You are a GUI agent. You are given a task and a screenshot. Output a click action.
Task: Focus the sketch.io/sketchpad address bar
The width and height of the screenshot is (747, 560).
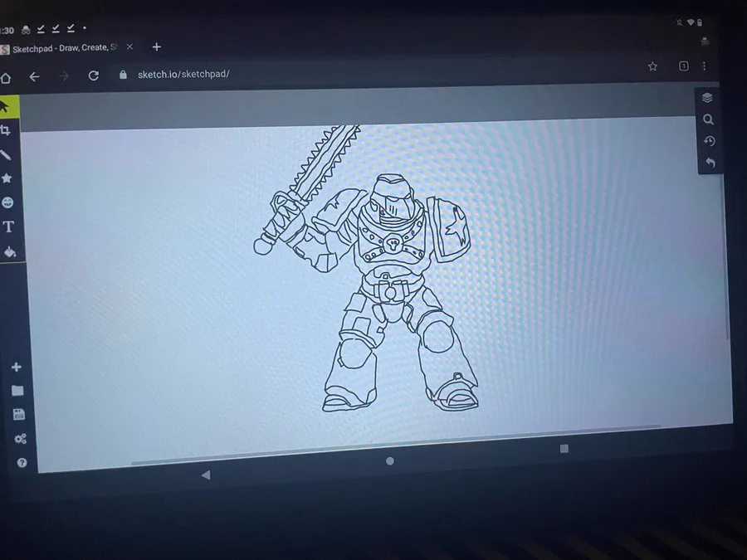(x=183, y=74)
